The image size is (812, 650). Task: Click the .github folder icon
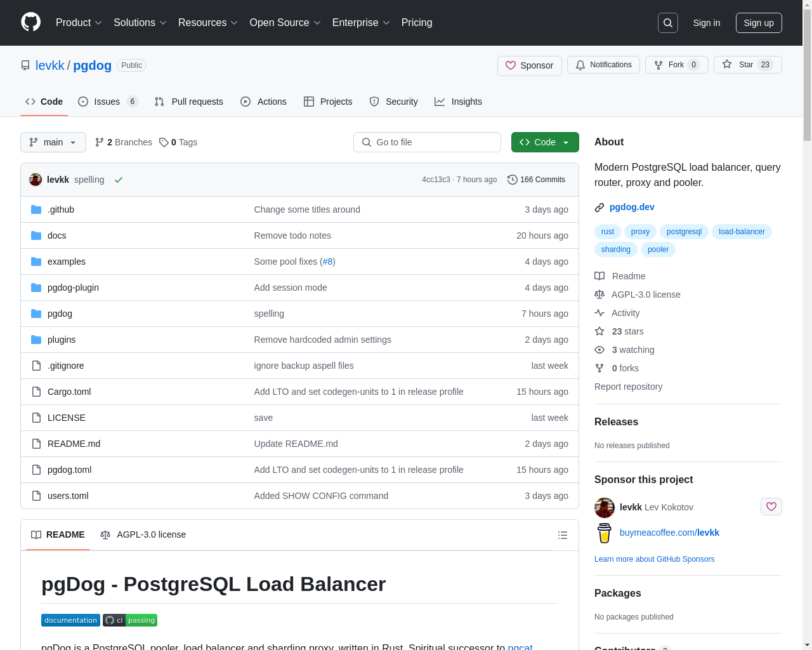[x=36, y=209]
